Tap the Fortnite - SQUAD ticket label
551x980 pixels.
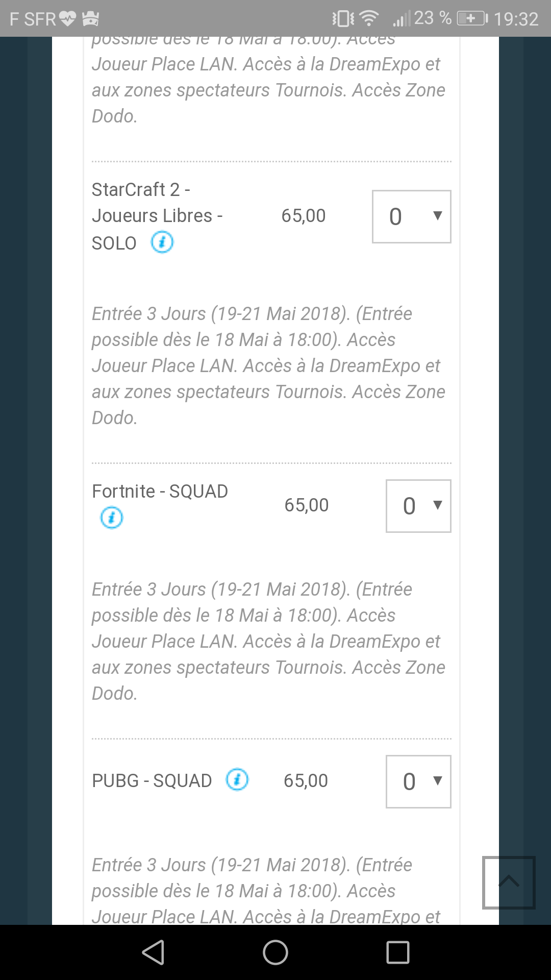[x=160, y=491]
